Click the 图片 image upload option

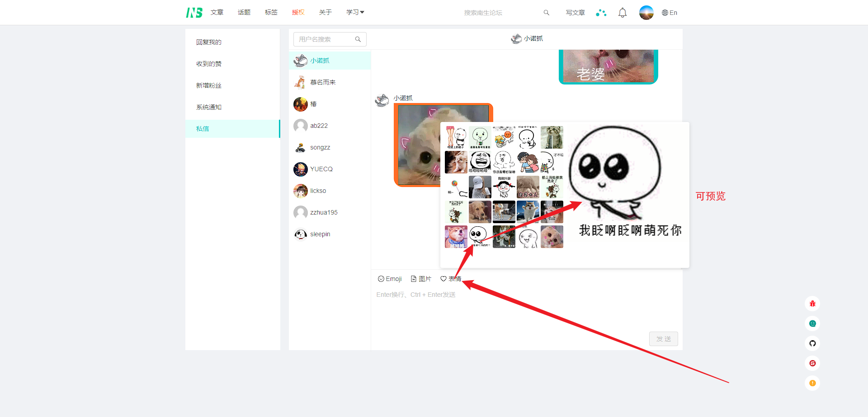coord(421,279)
